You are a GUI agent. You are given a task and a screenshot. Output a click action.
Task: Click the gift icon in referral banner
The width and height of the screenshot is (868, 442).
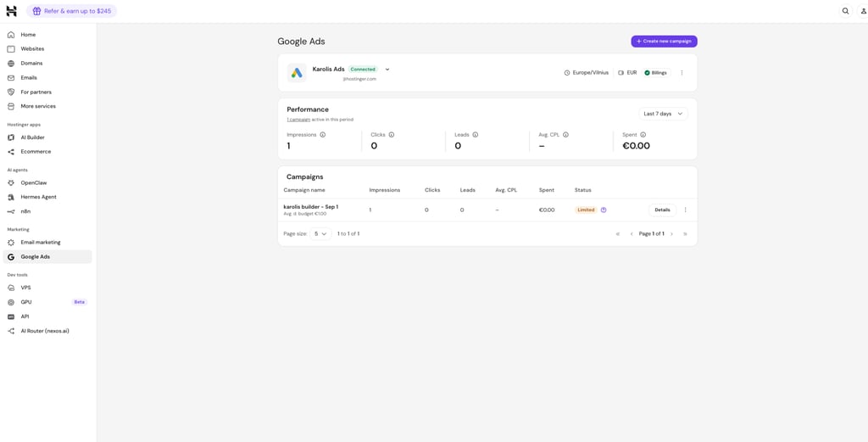point(37,11)
